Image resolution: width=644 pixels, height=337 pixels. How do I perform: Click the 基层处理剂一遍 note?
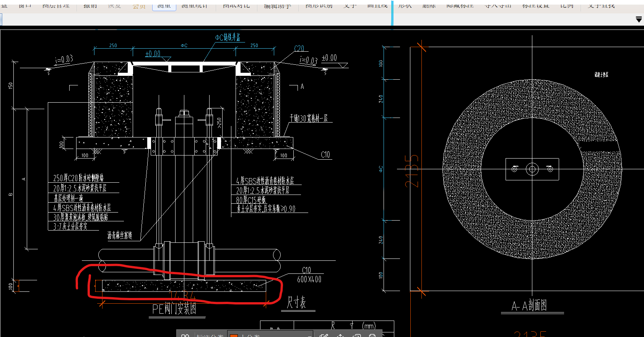click(68, 198)
